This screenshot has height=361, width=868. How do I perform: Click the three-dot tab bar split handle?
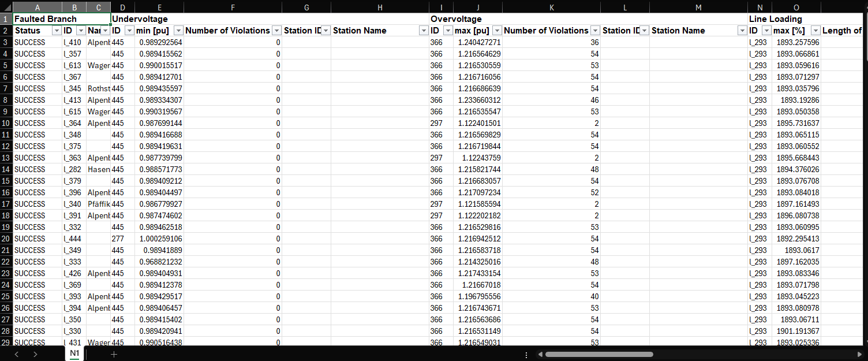point(526,354)
